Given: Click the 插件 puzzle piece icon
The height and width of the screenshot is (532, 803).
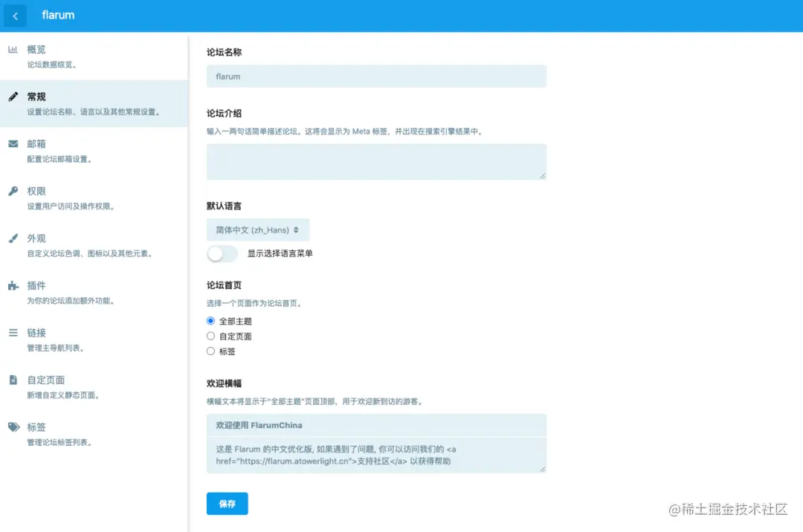Looking at the screenshot, I should click(x=13, y=285).
